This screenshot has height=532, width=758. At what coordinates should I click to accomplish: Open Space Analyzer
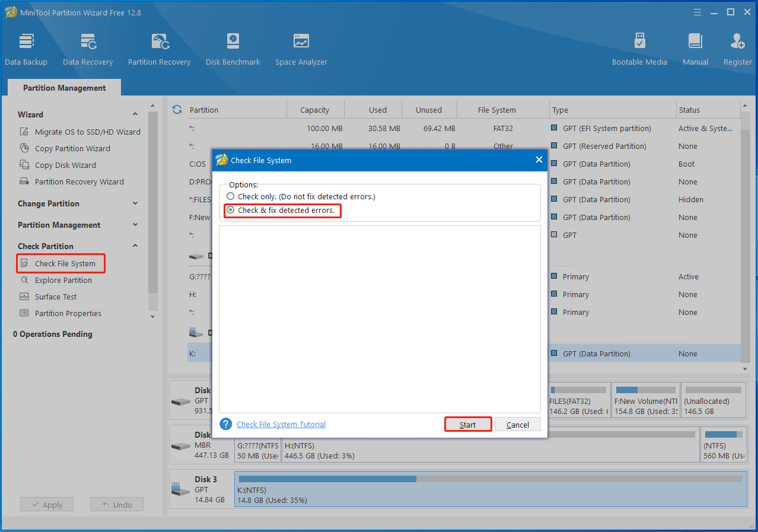coord(301,49)
